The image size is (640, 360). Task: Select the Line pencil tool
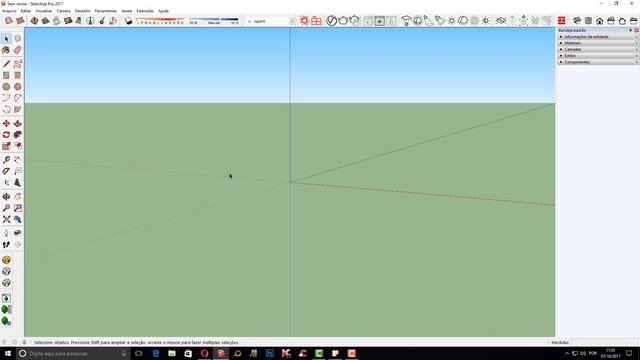(x=6, y=64)
